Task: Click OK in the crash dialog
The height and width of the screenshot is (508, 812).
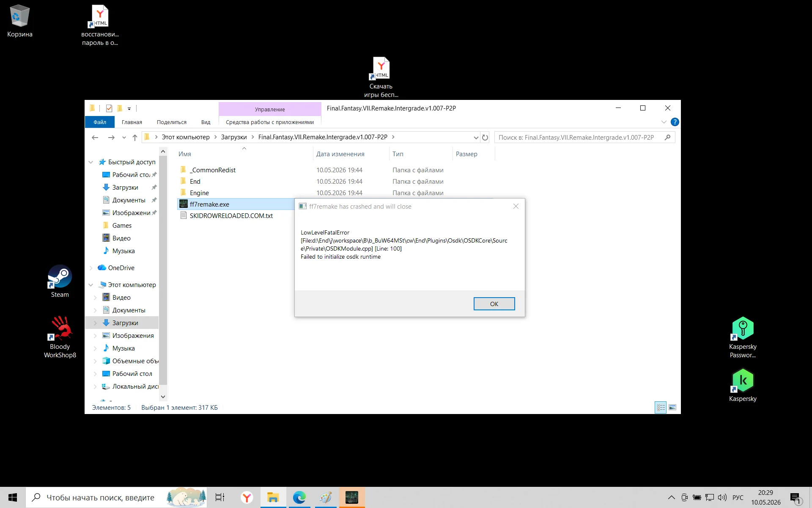Action: click(x=494, y=304)
